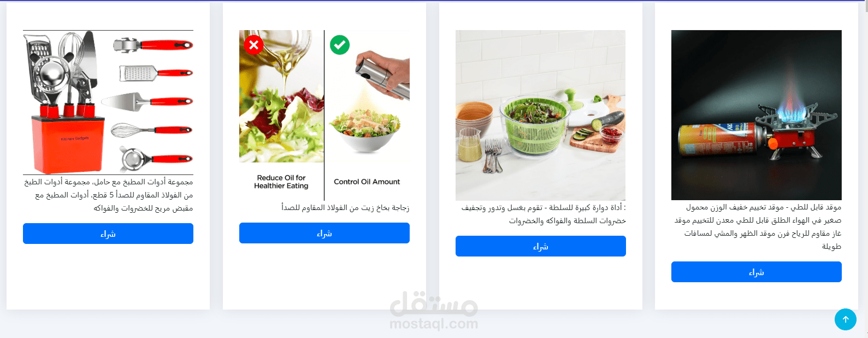
Task: Buy the kitchen utensil set with the شراء button
Action: (108, 234)
